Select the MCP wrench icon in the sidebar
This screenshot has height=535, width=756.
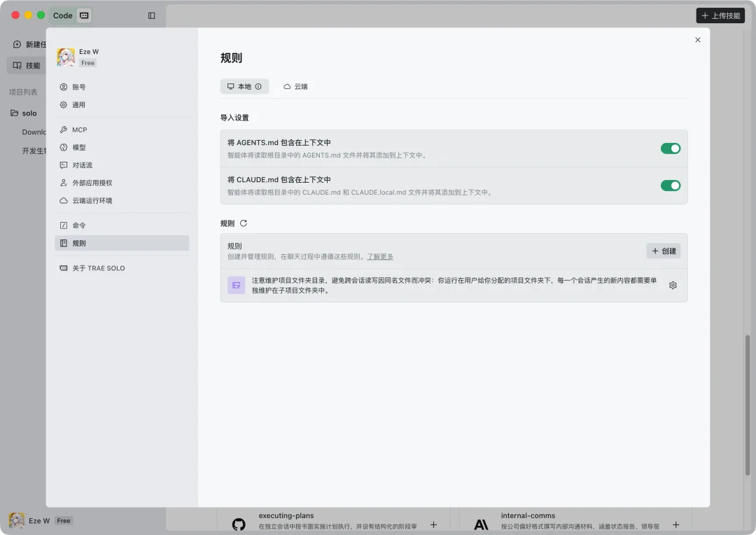(x=64, y=130)
